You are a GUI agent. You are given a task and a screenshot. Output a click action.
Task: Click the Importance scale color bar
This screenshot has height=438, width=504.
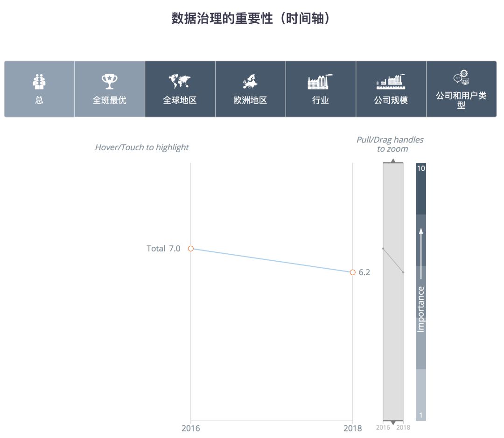pos(421,292)
